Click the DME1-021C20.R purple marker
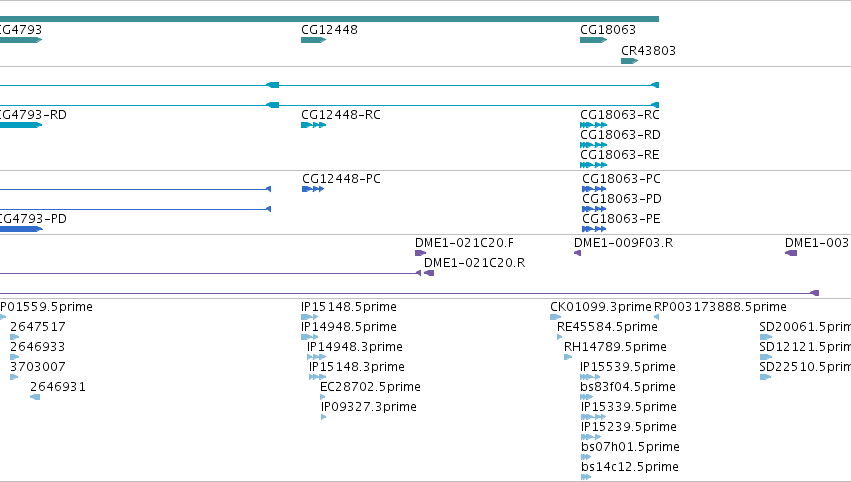 [429, 273]
